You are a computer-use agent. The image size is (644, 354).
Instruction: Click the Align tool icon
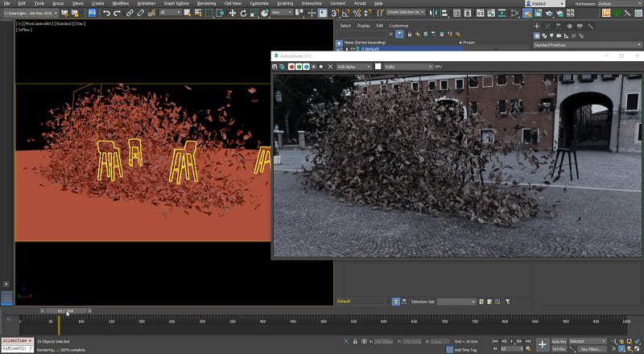444,13
